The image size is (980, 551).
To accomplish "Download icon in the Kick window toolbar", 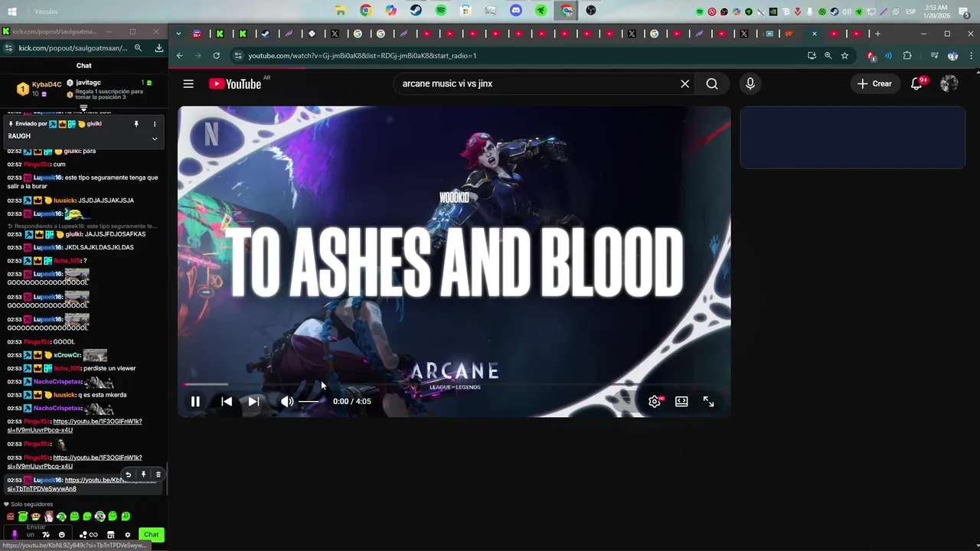I will pos(159,48).
